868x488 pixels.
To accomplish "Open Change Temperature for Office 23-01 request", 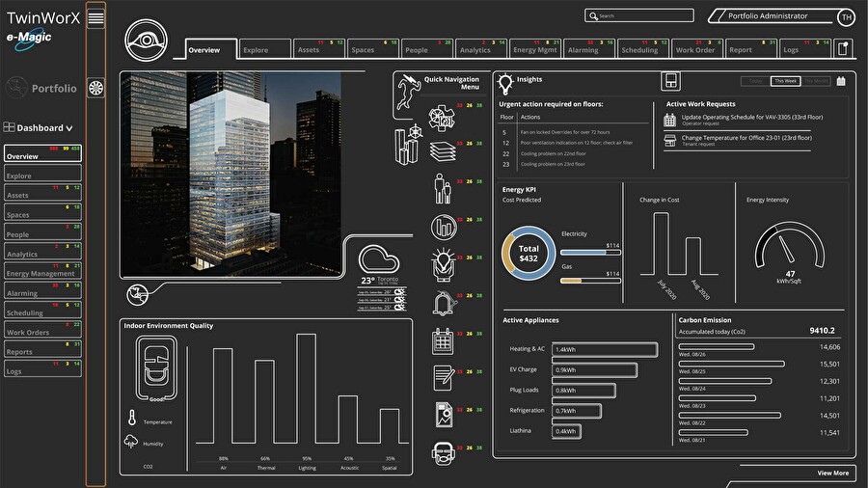I will (746, 138).
